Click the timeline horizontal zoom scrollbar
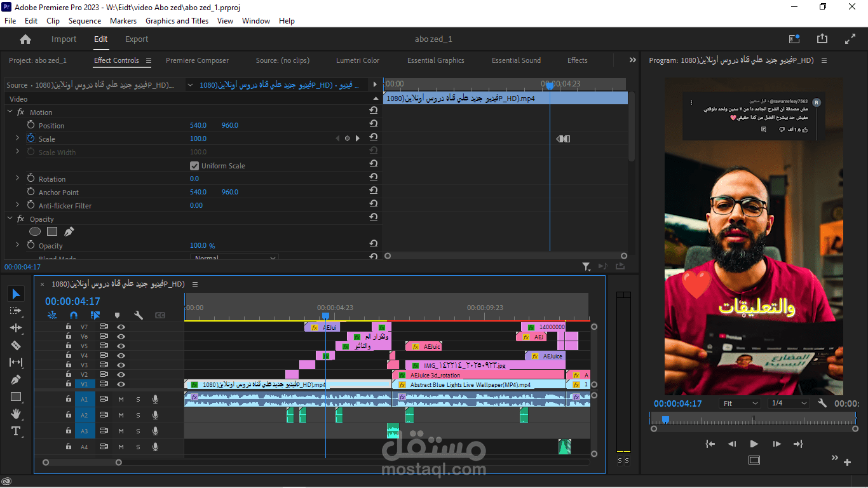The width and height of the screenshot is (868, 488). (x=82, y=463)
